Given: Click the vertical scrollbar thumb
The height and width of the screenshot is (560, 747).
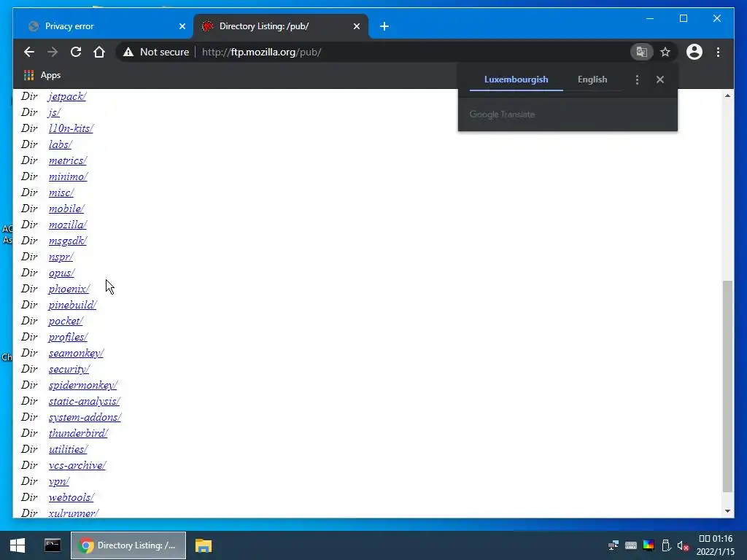Looking at the screenshot, I should [727, 386].
